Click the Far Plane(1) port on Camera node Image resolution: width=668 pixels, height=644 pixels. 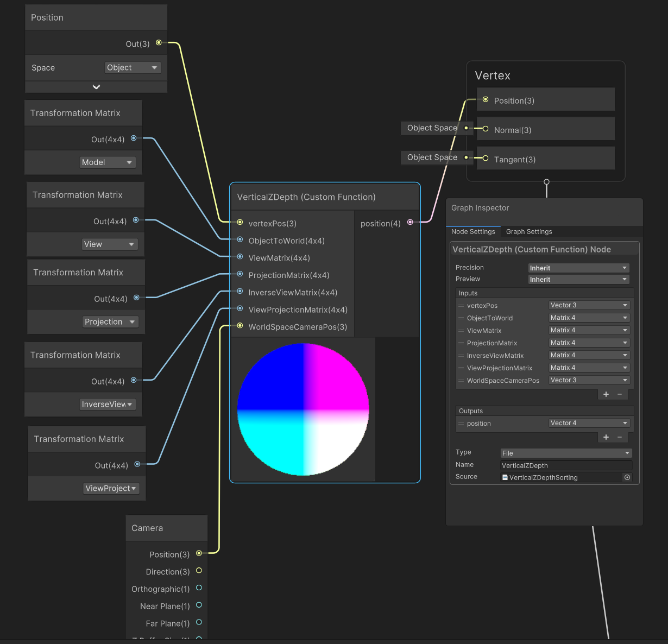(x=199, y=622)
